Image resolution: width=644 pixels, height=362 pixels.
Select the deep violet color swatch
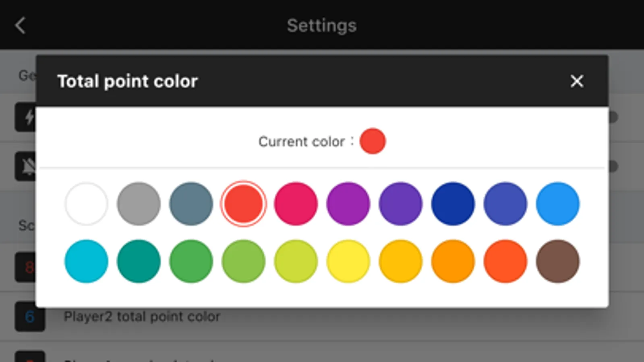point(400,204)
